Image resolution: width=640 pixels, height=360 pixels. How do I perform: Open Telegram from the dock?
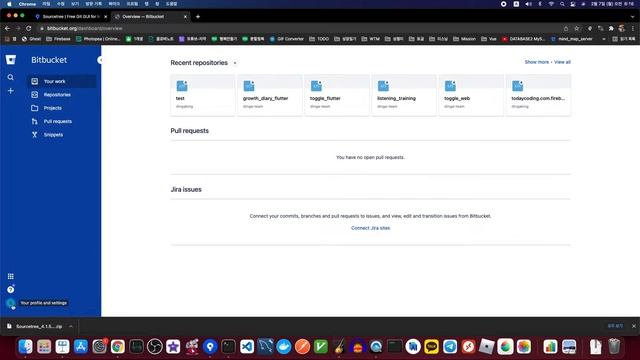(450, 347)
